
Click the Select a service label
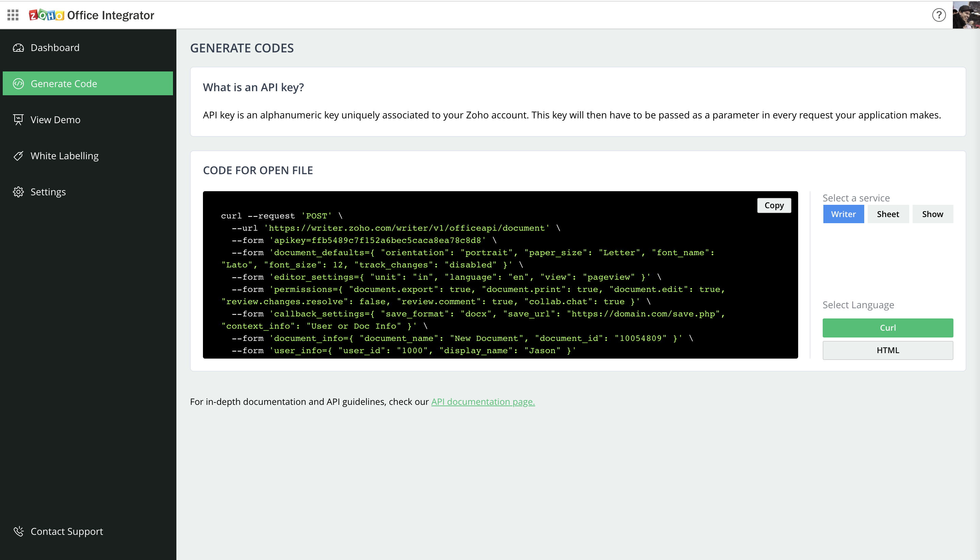(x=856, y=198)
